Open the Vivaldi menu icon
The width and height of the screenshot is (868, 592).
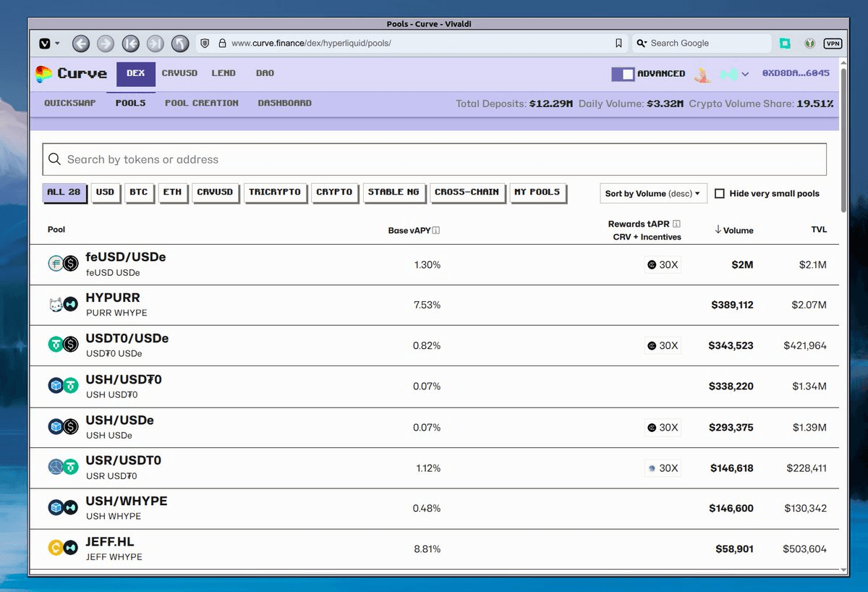(x=45, y=43)
